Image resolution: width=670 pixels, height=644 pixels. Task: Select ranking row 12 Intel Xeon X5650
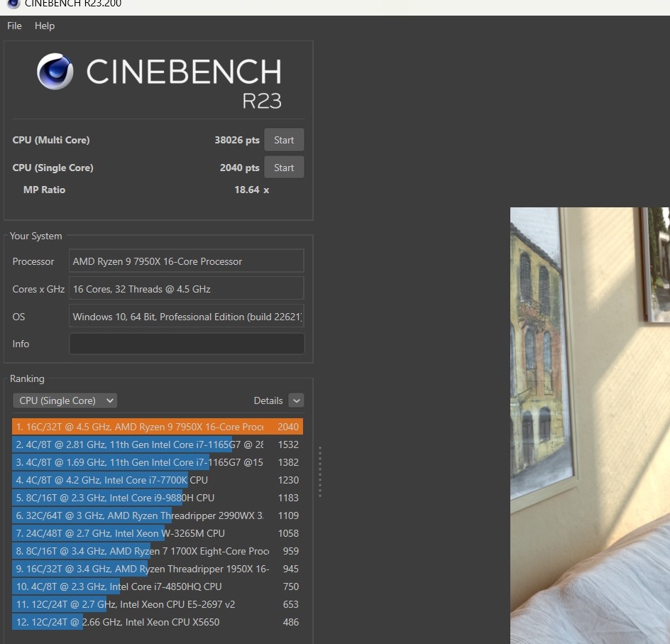tap(158, 622)
